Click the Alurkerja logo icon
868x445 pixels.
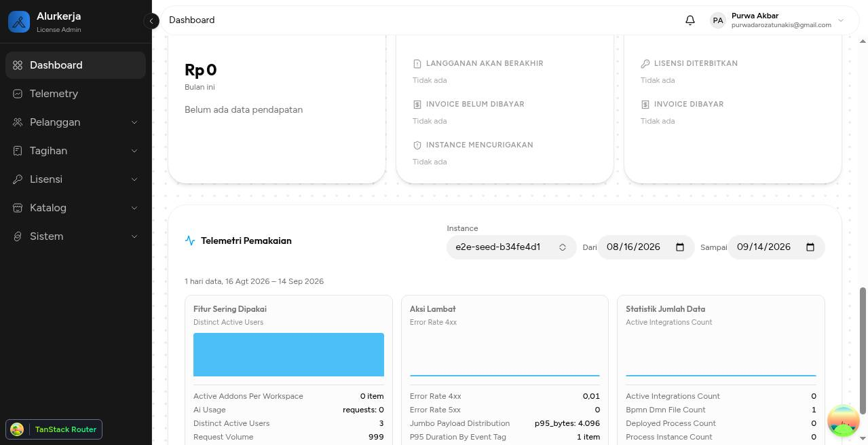point(19,22)
